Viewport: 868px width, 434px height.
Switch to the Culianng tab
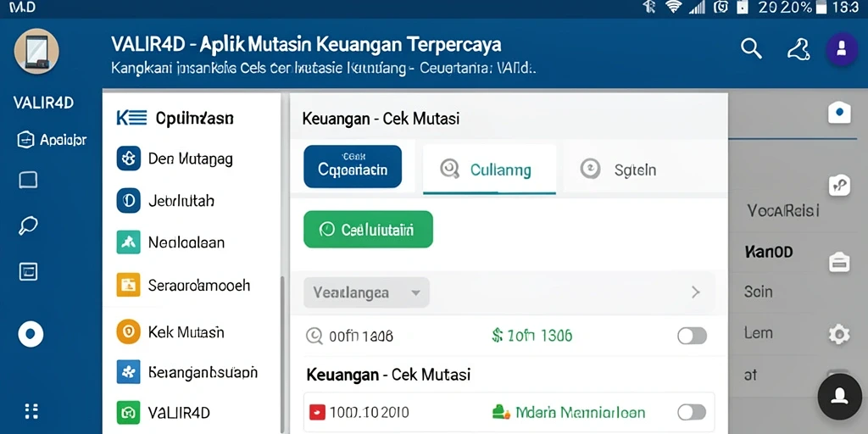(489, 170)
